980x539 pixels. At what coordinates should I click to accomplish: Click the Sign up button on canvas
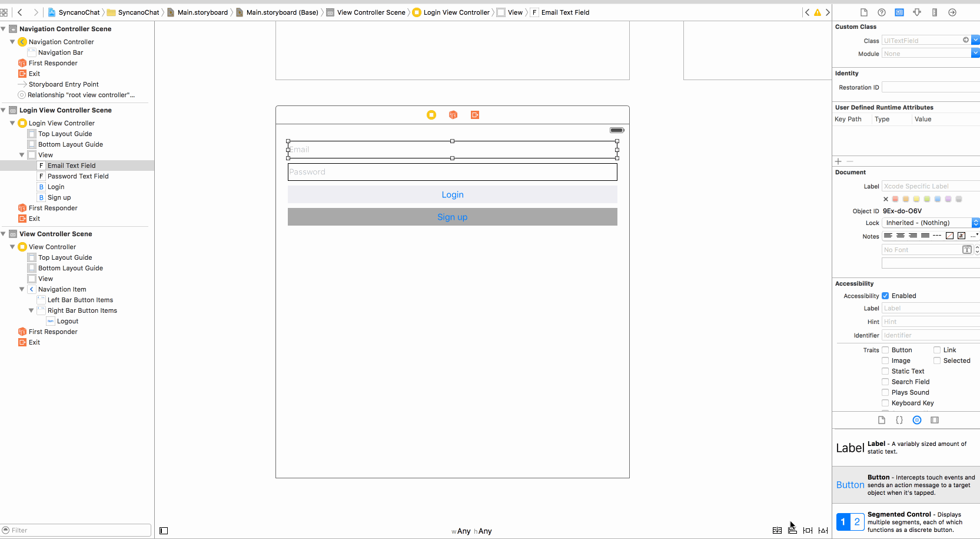(x=453, y=217)
